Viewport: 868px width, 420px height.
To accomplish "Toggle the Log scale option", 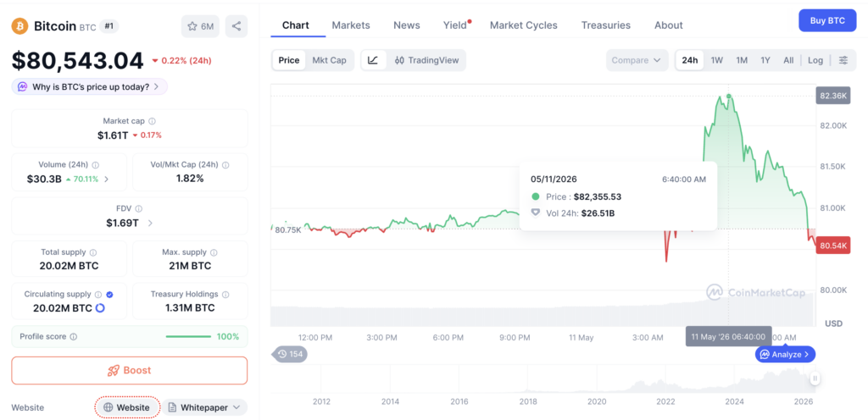I will 815,60.
